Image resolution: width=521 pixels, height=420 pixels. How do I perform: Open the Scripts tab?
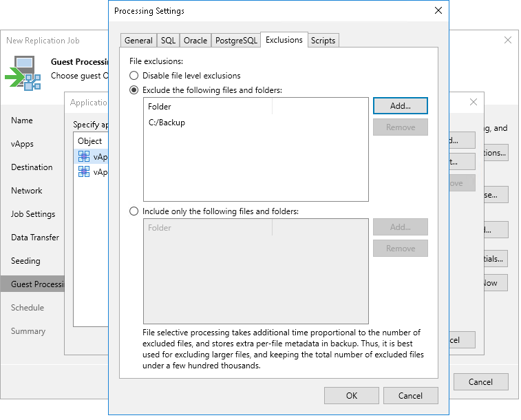pyautogui.click(x=323, y=41)
